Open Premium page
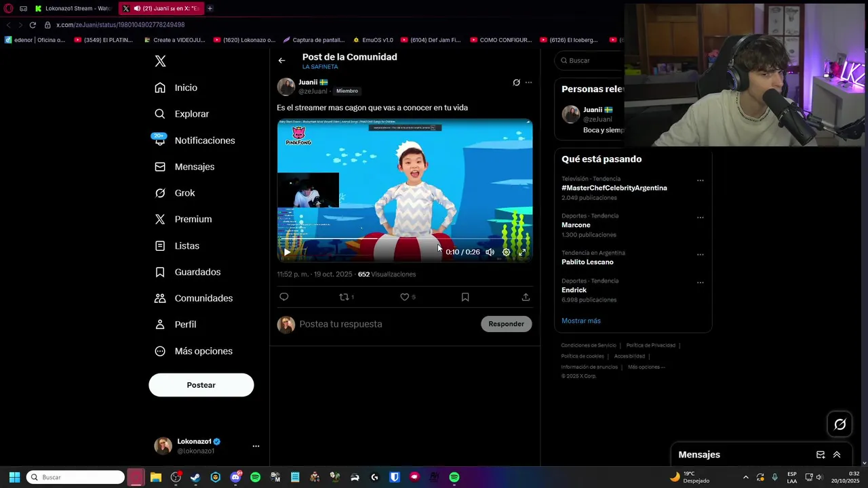868x488 pixels. coord(183,220)
